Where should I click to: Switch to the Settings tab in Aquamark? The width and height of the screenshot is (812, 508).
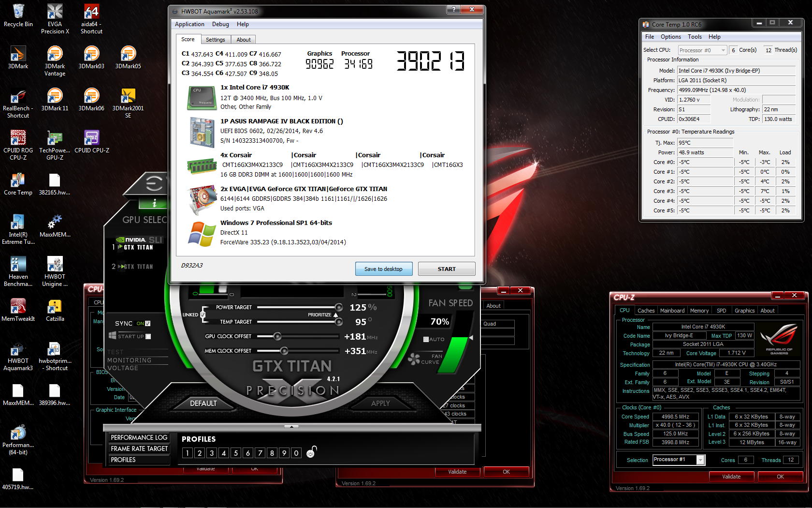(x=216, y=40)
